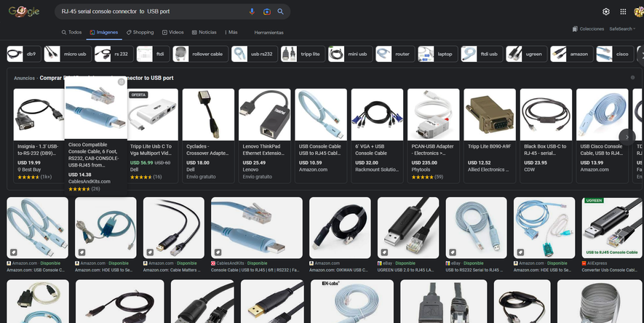The height and width of the screenshot is (323, 644).
Task: Click the tag icon on Cable Matters image
Action: coord(150,252)
